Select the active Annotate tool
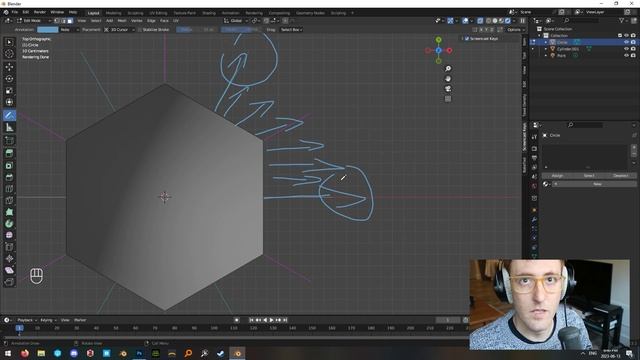 click(9, 115)
